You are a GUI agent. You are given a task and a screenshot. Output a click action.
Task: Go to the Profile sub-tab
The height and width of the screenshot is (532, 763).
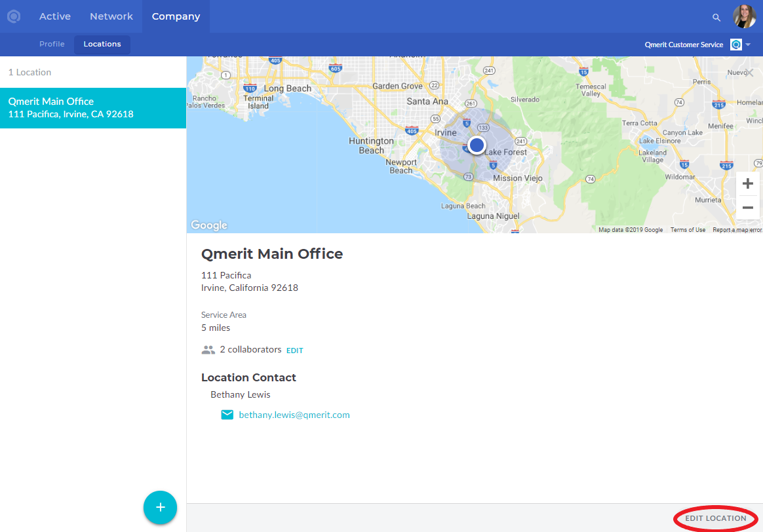coord(52,44)
